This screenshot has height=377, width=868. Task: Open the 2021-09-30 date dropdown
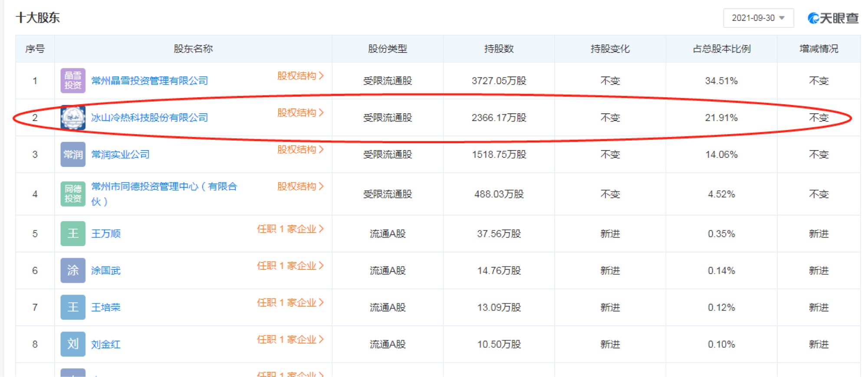tap(758, 18)
